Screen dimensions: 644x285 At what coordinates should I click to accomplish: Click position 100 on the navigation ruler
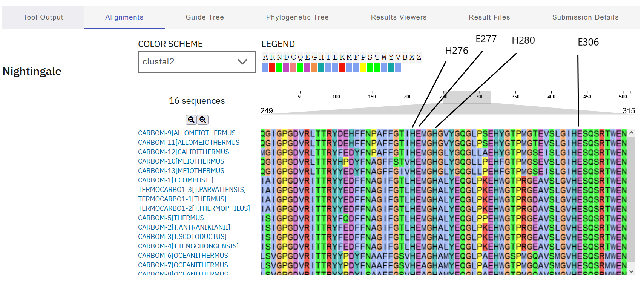(x=336, y=97)
